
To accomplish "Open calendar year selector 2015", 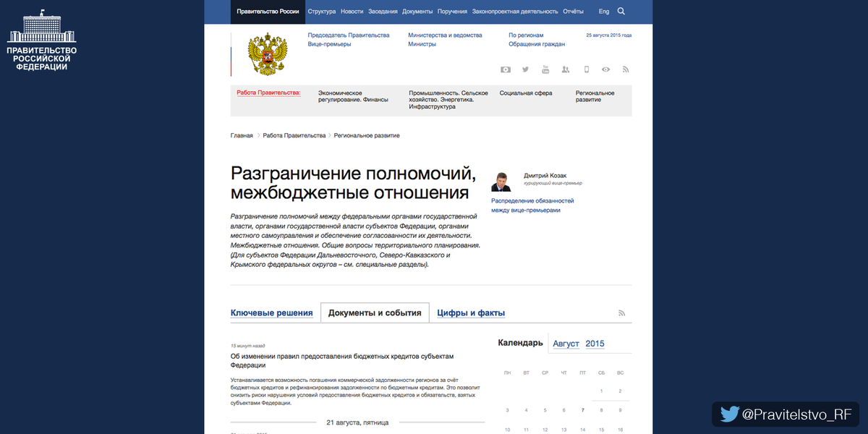I will [x=595, y=344].
